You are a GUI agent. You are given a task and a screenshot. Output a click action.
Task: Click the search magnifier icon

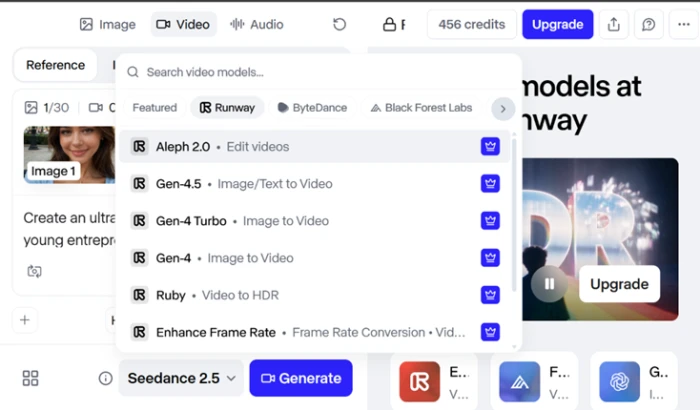pos(133,72)
